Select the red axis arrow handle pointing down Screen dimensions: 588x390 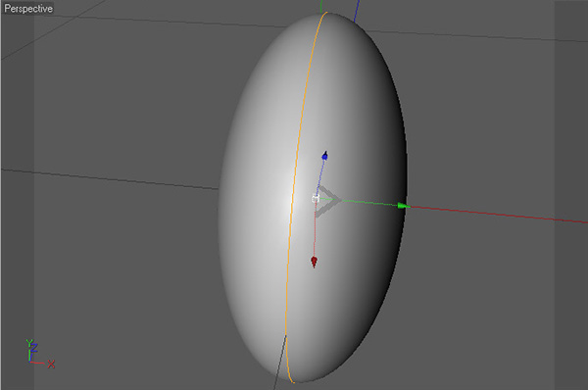315,262
